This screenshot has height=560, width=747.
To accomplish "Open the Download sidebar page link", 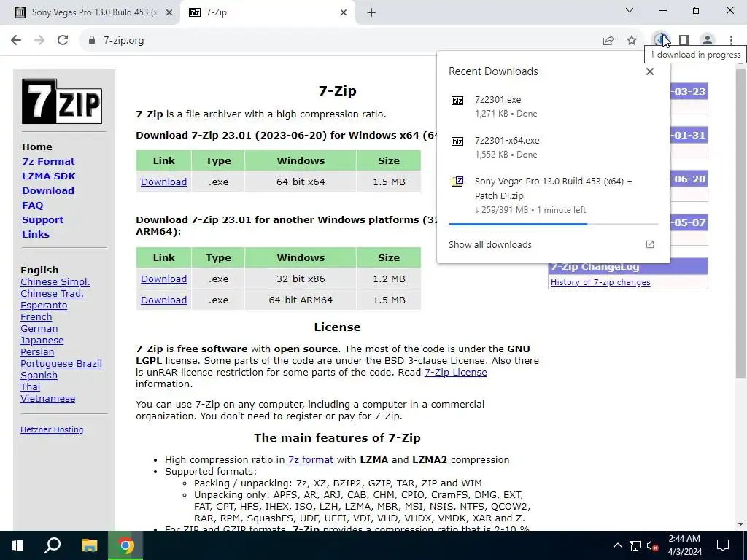I will [48, 190].
